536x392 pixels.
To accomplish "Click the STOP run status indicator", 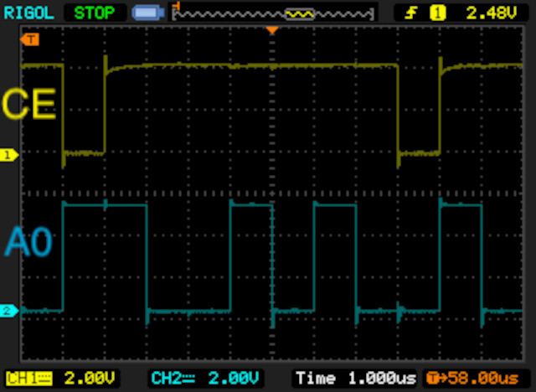I will click(95, 13).
